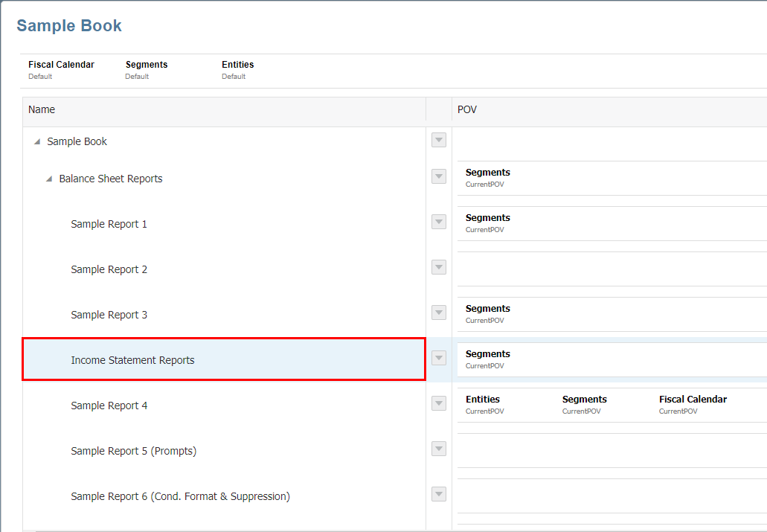Select Fiscal Calendar Default POV in header
Screen dimensions: 767x532
coord(61,69)
